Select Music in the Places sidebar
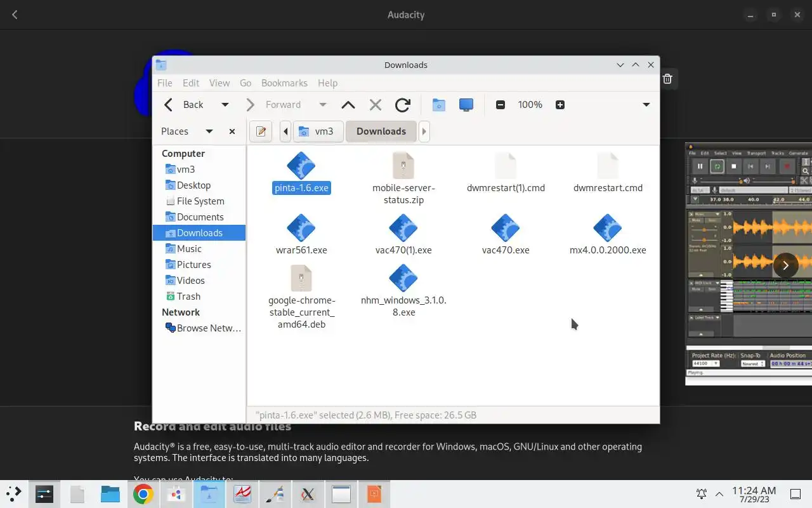This screenshot has width=812, height=508. 199,249
